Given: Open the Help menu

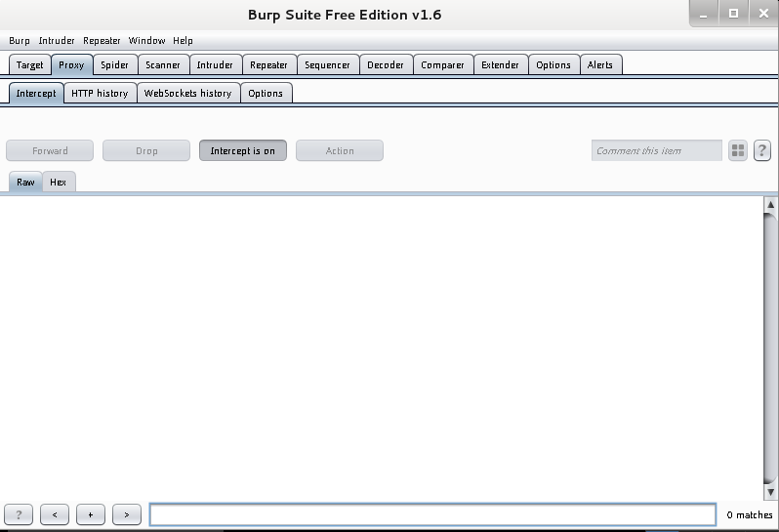Looking at the screenshot, I should 183,41.
